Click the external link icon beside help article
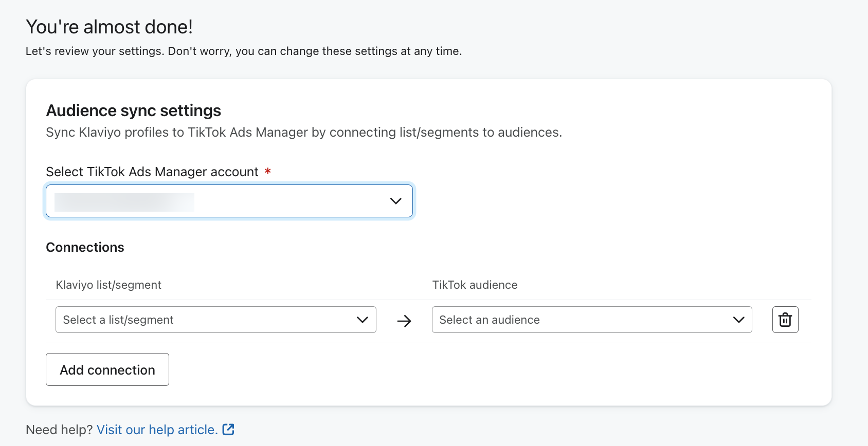868x446 pixels. [x=228, y=430]
